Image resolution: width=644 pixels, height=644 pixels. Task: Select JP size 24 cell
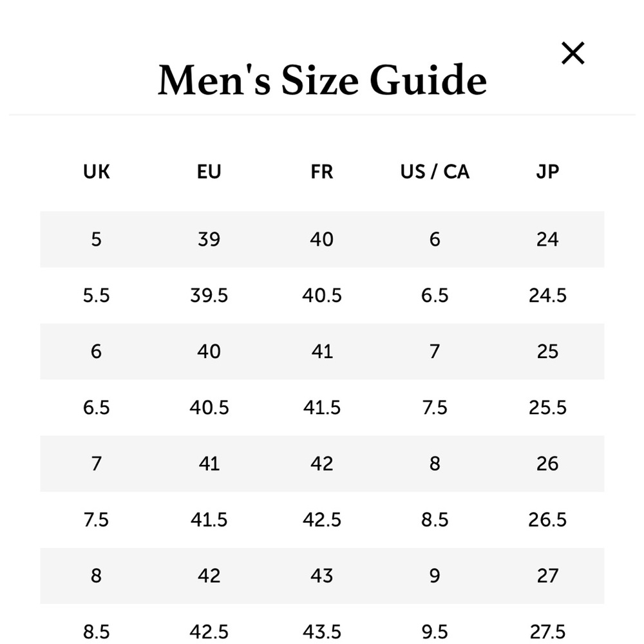pos(547,240)
